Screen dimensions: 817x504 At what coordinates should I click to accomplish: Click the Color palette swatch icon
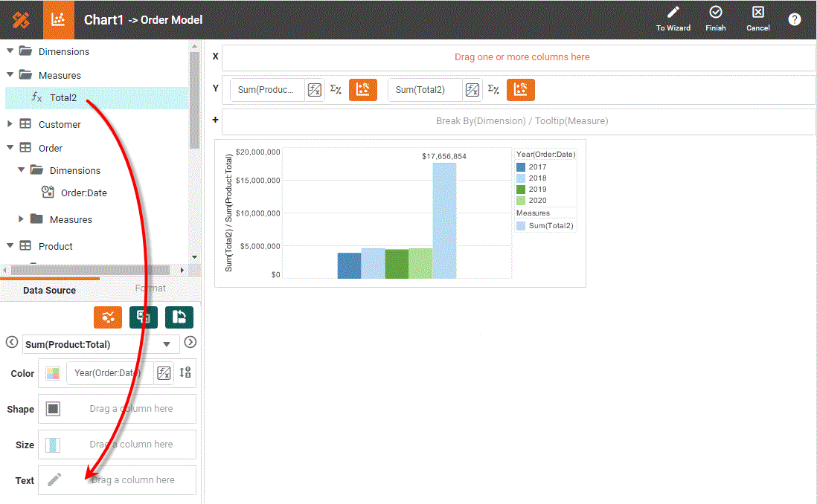click(53, 373)
